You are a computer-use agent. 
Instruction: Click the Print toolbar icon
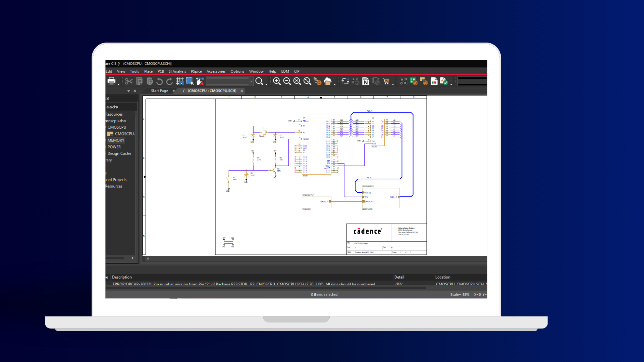(112, 81)
